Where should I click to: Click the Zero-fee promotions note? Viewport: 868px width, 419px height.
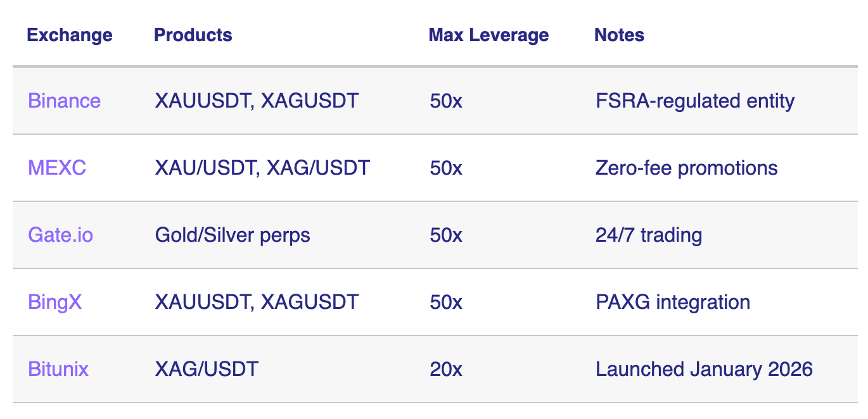pos(687,168)
